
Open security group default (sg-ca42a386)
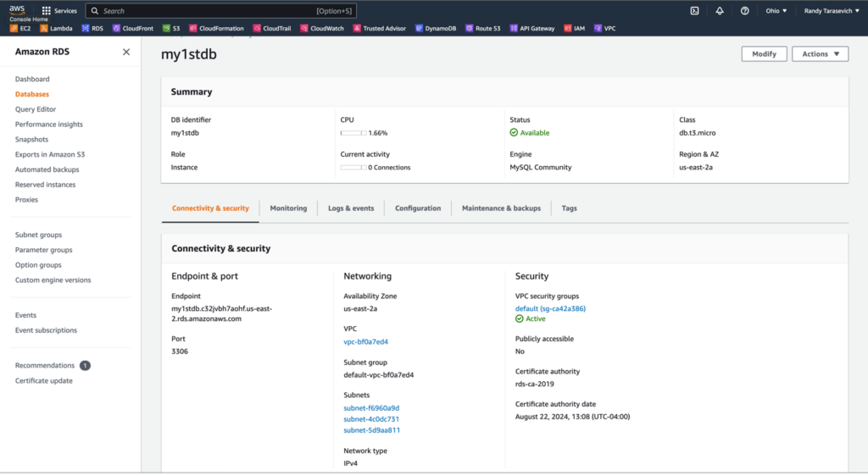(550, 308)
